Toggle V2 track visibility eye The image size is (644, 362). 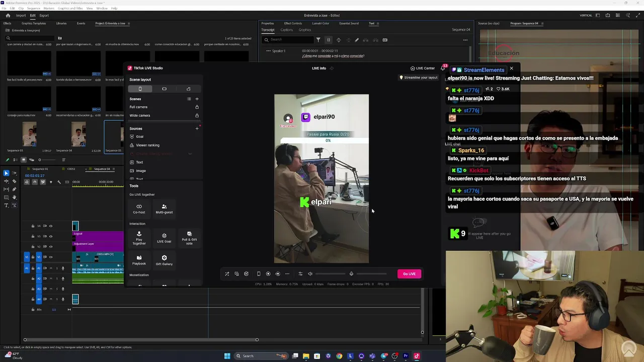pos(50,247)
